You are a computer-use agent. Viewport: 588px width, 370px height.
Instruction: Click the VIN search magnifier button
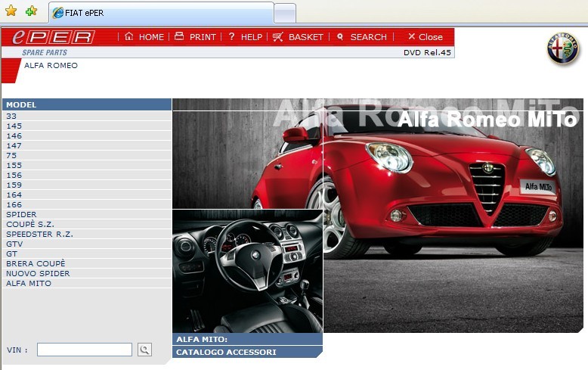click(x=144, y=350)
